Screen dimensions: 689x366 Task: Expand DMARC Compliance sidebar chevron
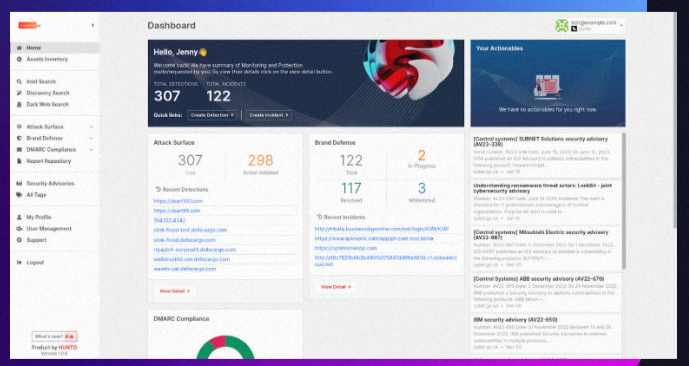(x=91, y=150)
